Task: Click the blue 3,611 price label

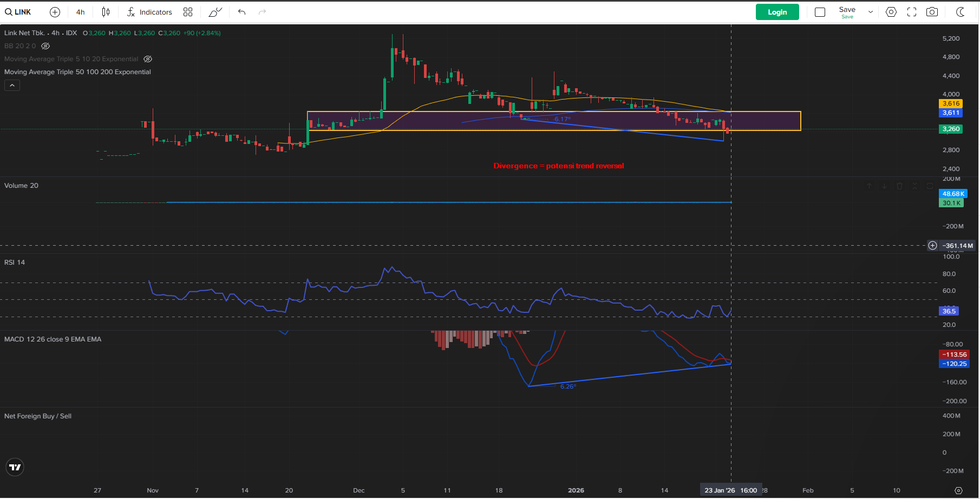Action: point(951,113)
